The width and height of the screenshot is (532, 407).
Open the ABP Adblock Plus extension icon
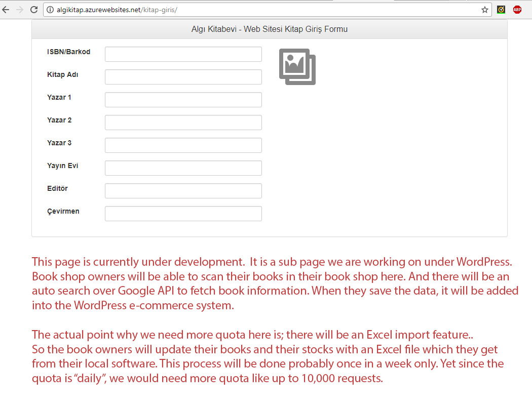click(x=517, y=10)
